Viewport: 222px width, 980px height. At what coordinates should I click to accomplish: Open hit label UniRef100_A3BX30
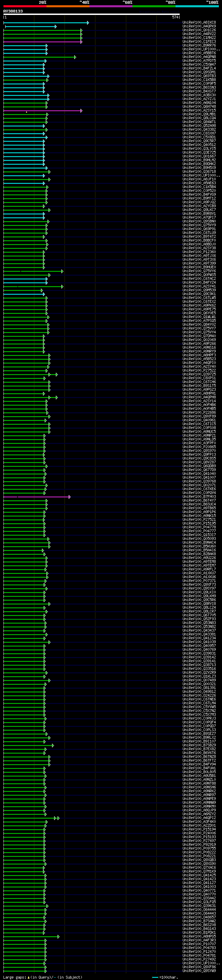click(x=199, y=95)
